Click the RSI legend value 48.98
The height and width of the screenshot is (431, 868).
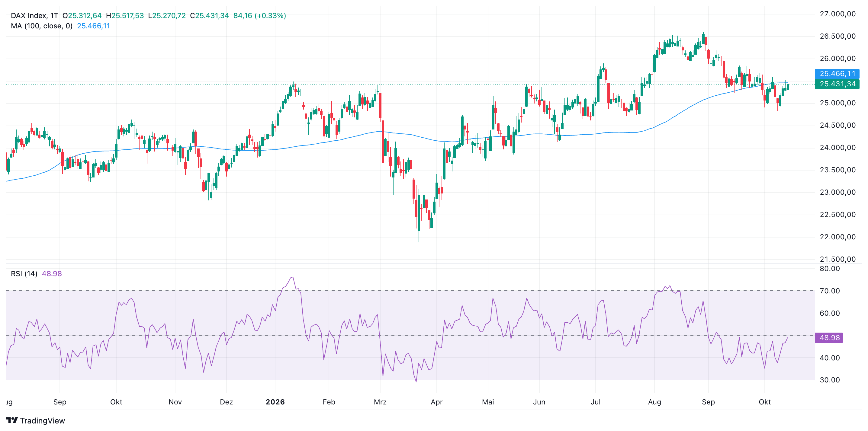52,274
